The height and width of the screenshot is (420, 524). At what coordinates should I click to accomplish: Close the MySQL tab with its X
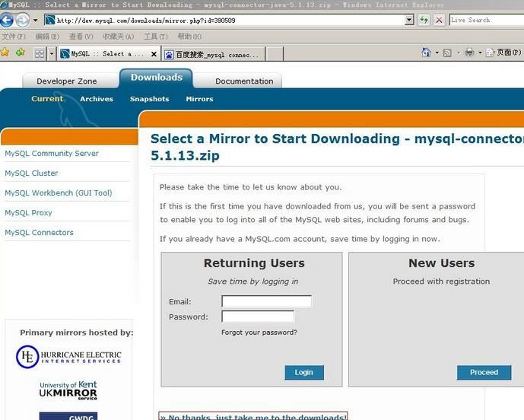click(153, 54)
